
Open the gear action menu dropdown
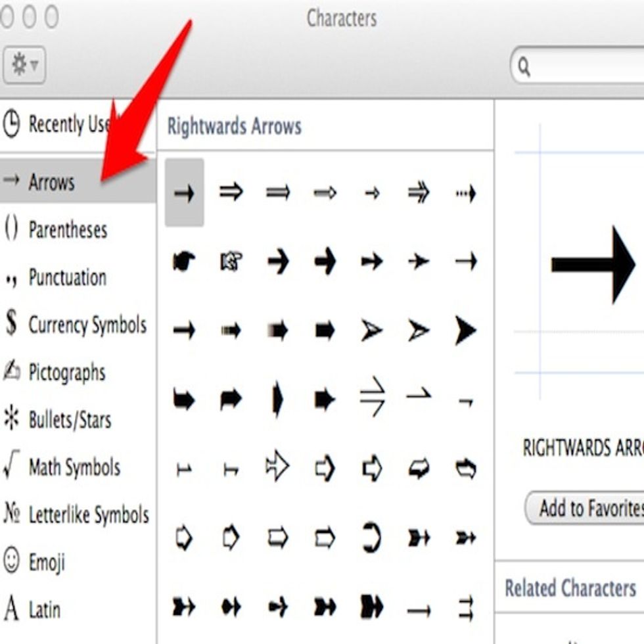(24, 65)
